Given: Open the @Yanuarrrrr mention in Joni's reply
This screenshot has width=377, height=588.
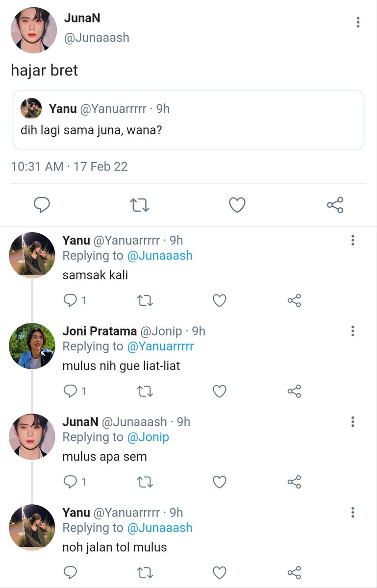Looking at the screenshot, I should 160,346.
